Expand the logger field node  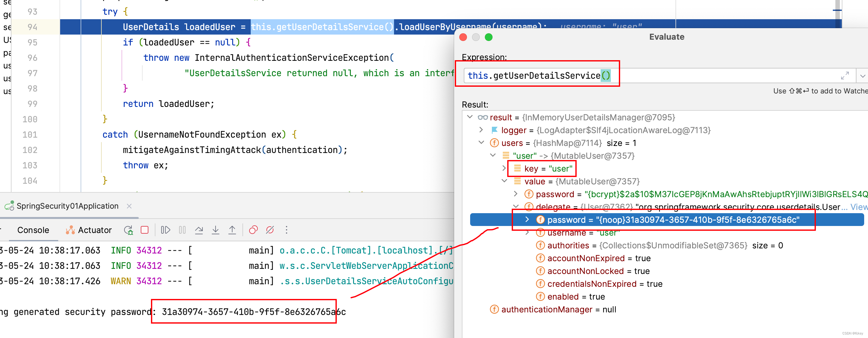[x=481, y=130]
